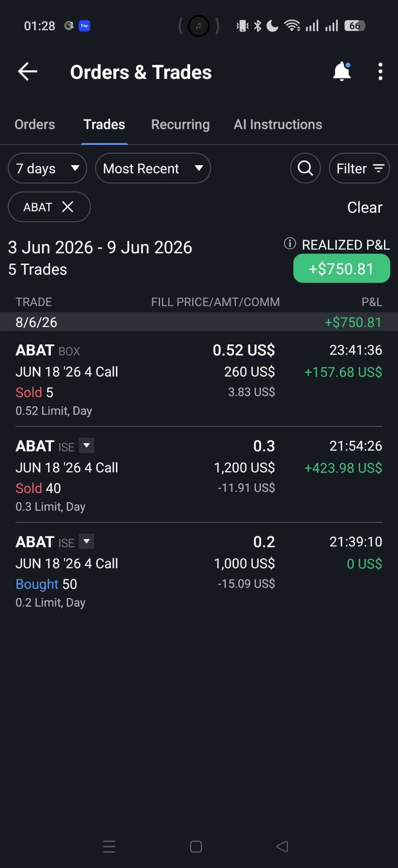This screenshot has width=398, height=868.
Task: Tap the search magnifier icon
Action: pyautogui.click(x=305, y=168)
